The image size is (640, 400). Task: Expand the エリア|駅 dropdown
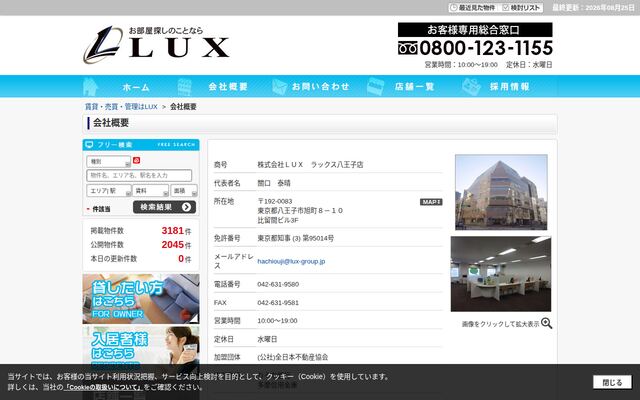[x=109, y=191]
